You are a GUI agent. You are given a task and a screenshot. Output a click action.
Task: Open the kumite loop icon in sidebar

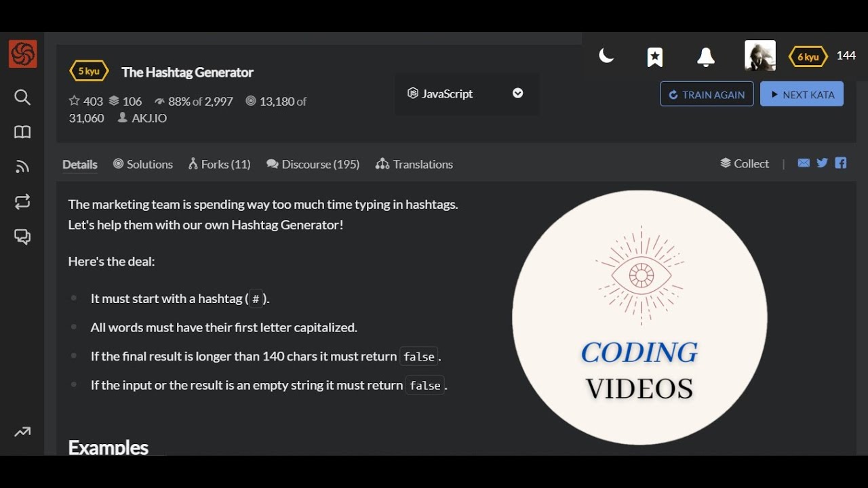(x=22, y=201)
